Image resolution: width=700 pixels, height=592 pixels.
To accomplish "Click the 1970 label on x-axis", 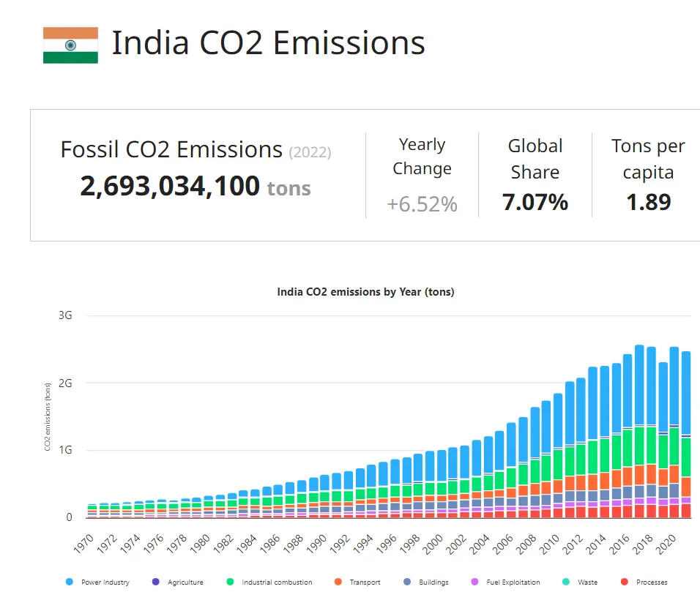I will [x=85, y=542].
